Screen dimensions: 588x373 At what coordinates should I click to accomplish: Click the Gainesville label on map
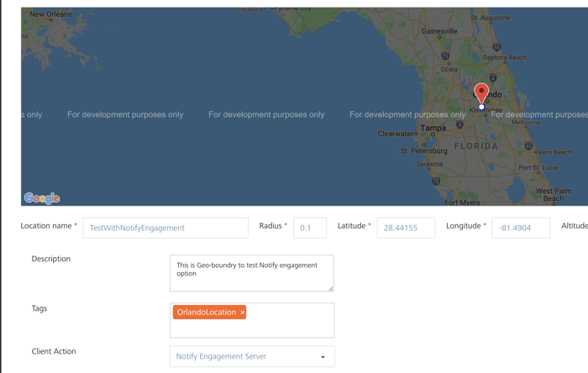439,31
